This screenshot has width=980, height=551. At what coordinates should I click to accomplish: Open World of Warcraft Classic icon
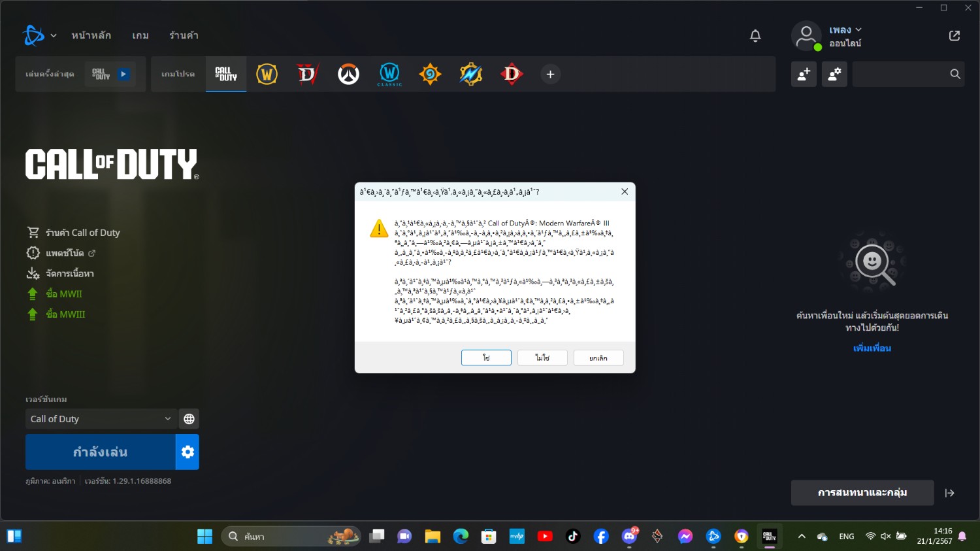tap(389, 74)
